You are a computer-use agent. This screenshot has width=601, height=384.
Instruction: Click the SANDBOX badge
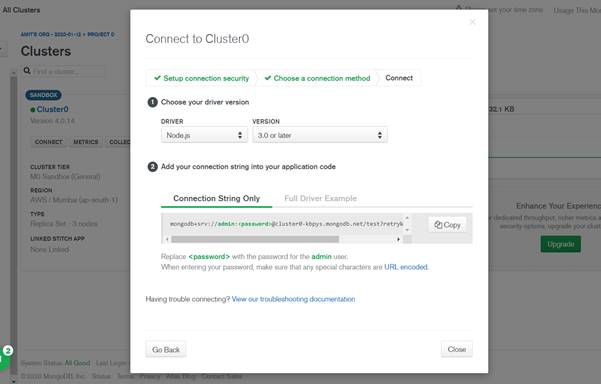click(43, 95)
